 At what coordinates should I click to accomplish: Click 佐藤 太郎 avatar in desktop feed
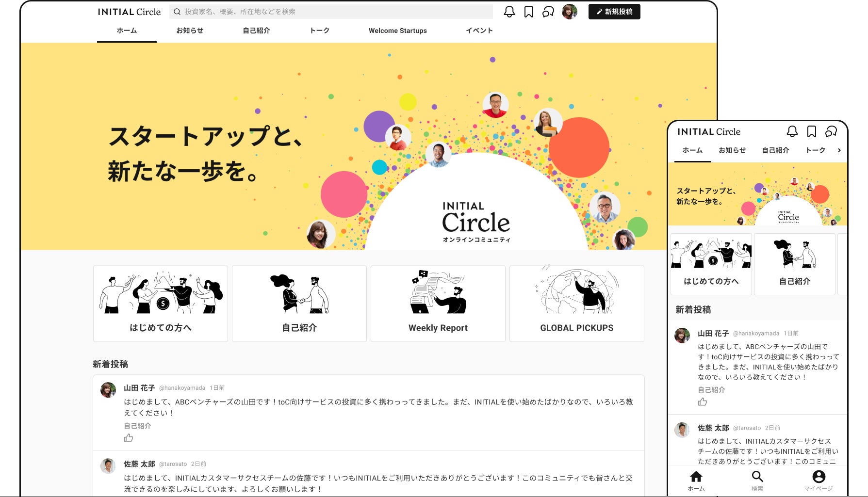point(108,466)
